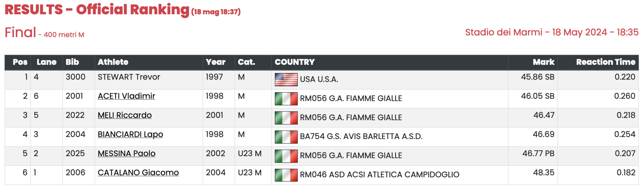
Task: Click Italian flag next to BA754 G.S. AVIS BARLETTA
Action: [x=286, y=137]
